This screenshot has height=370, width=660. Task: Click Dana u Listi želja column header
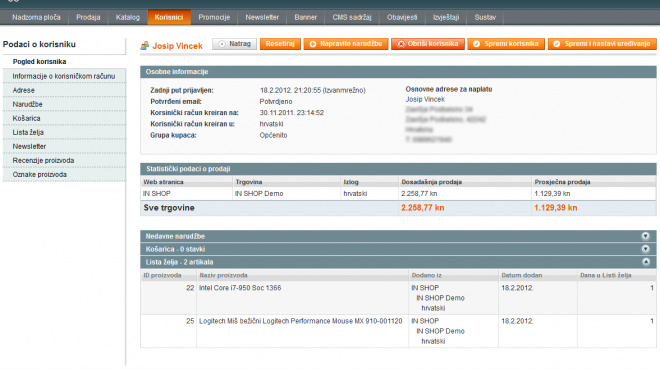[x=617, y=275]
